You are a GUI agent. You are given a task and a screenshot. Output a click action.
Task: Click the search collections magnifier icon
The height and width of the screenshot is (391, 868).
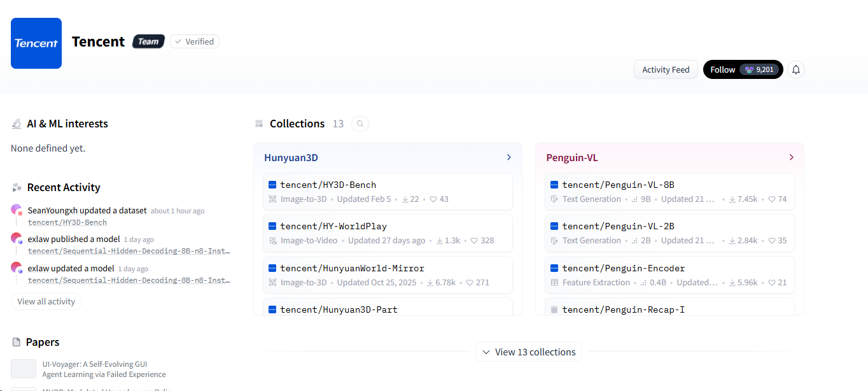pyautogui.click(x=360, y=124)
